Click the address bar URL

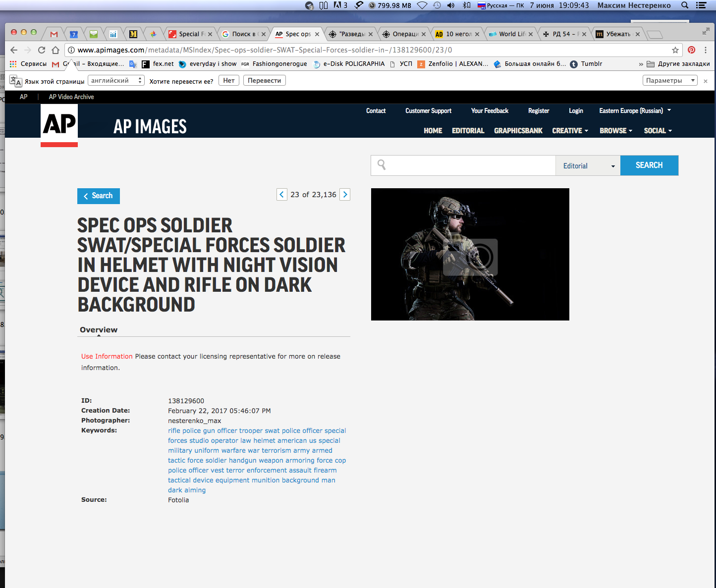coord(265,50)
